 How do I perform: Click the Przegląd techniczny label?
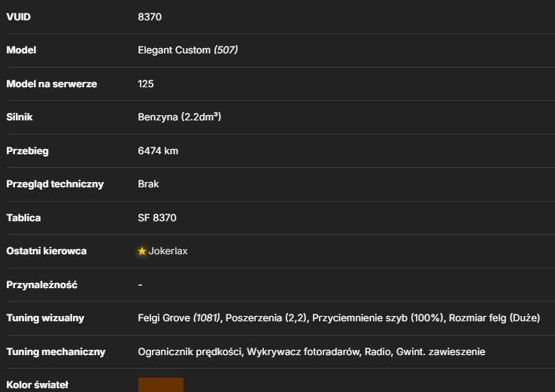[x=55, y=184]
